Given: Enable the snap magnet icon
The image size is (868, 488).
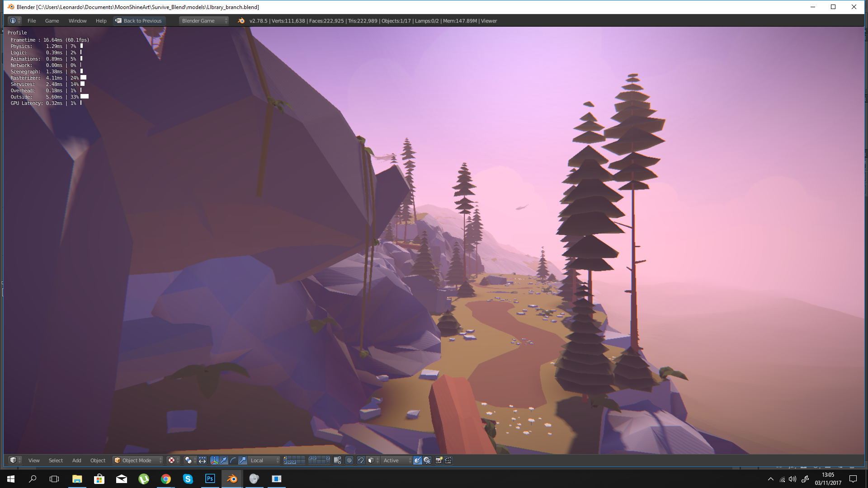Looking at the screenshot, I should click(361, 460).
